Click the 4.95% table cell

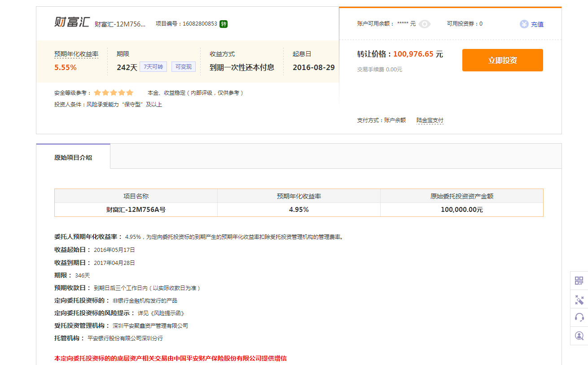tap(299, 210)
